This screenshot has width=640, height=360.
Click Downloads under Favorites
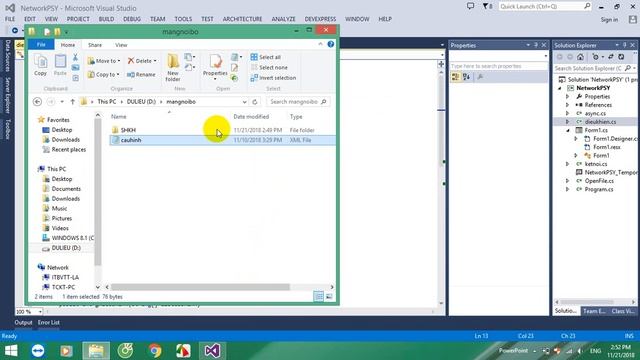tap(65, 140)
